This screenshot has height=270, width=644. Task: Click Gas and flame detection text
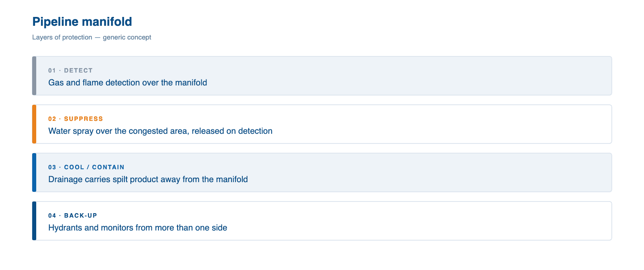tap(128, 83)
